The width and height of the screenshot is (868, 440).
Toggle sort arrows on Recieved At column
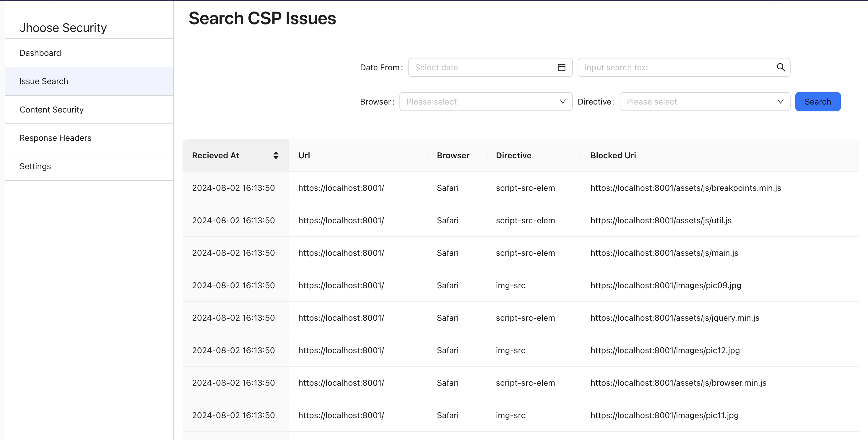click(x=276, y=155)
